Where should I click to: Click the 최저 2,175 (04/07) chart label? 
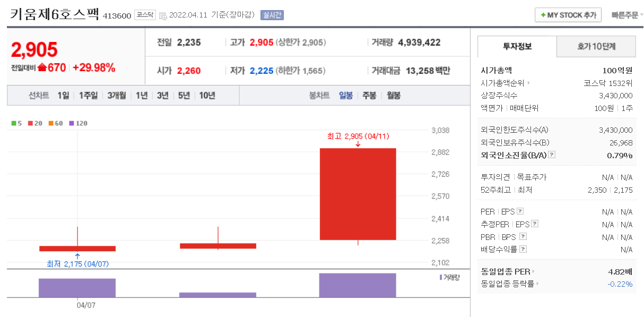click(78, 264)
